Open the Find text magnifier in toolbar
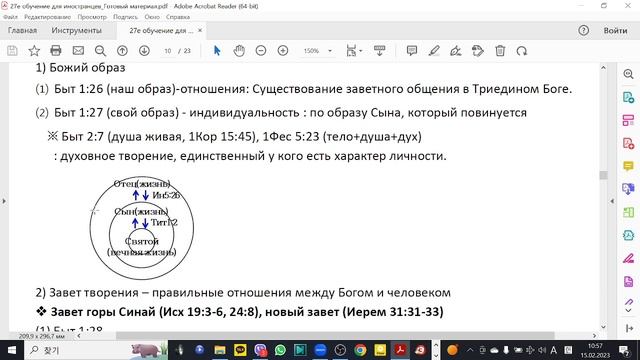The image size is (640, 360). tap(100, 51)
